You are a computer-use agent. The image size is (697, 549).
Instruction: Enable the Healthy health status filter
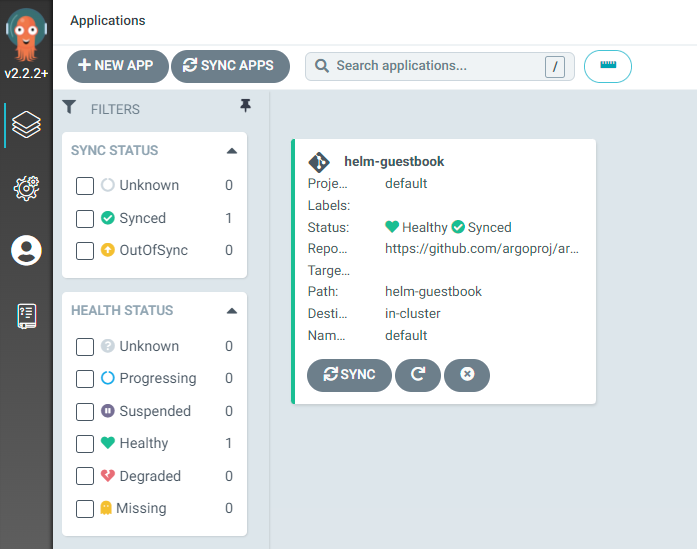tap(84, 443)
